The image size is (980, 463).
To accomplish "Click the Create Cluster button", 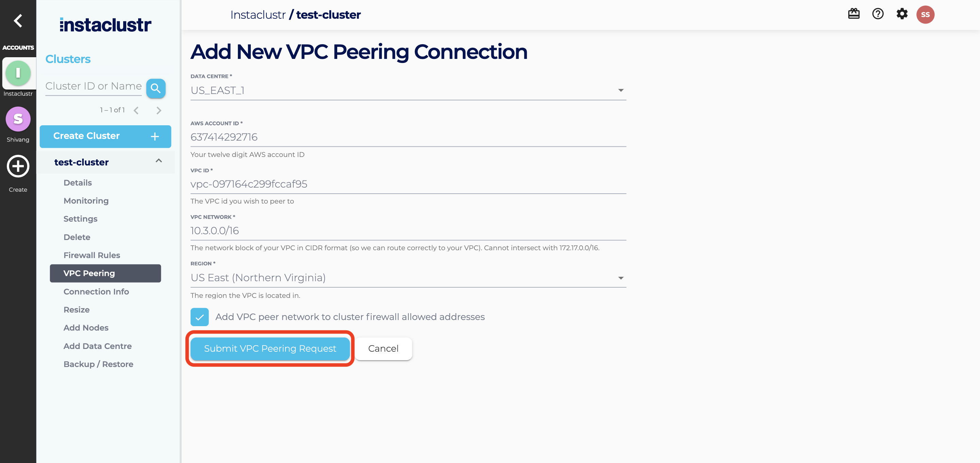I will pos(105,136).
